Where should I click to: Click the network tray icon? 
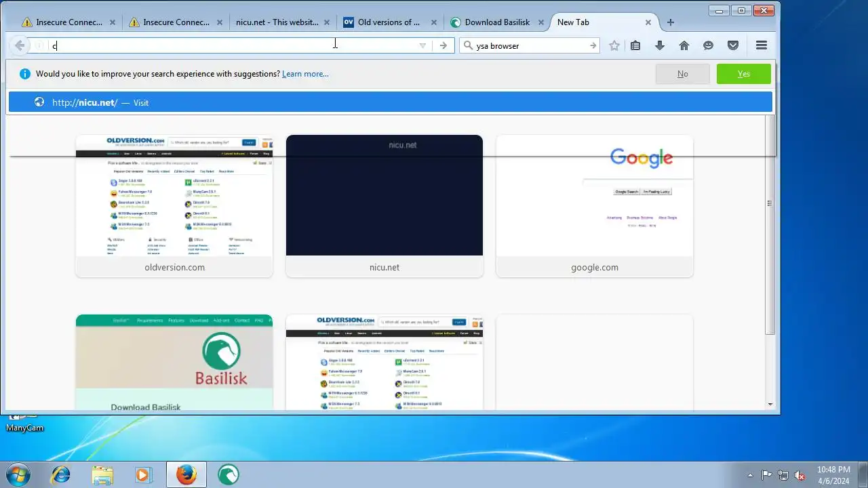pos(783,475)
